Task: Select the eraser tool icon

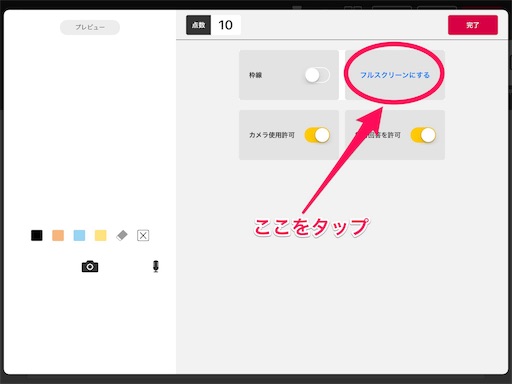Action: (x=122, y=235)
